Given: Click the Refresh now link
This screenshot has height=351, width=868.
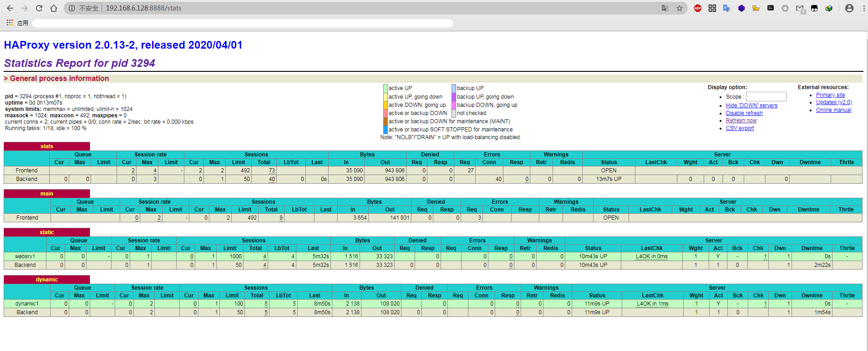Looking at the screenshot, I should (x=741, y=120).
